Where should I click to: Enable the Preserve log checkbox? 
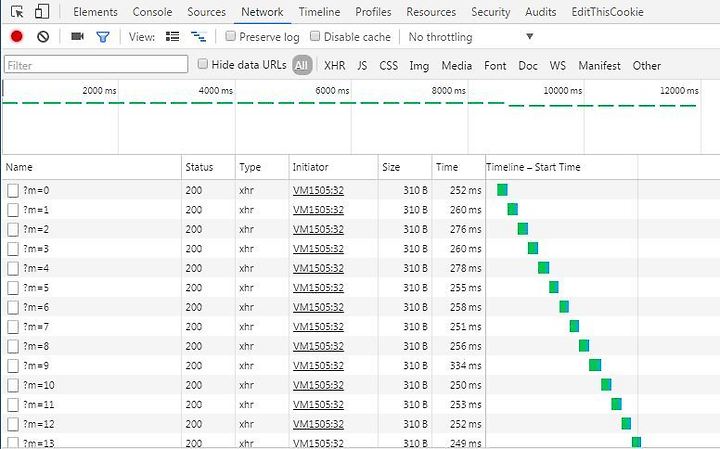point(231,36)
